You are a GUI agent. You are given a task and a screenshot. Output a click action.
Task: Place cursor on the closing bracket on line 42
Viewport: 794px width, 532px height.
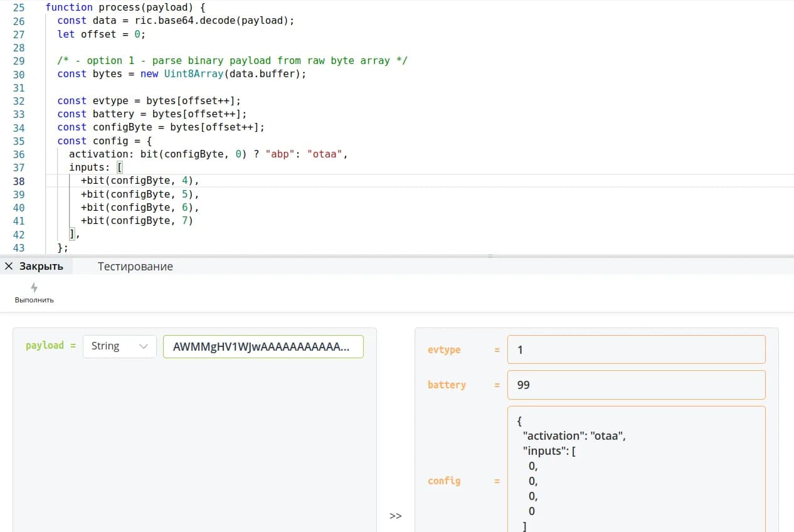pos(72,235)
